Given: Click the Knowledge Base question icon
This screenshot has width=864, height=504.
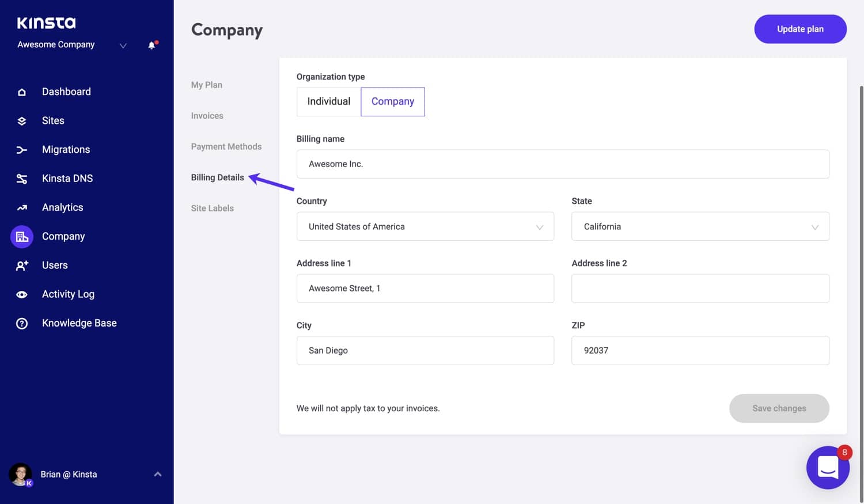Looking at the screenshot, I should (x=22, y=324).
